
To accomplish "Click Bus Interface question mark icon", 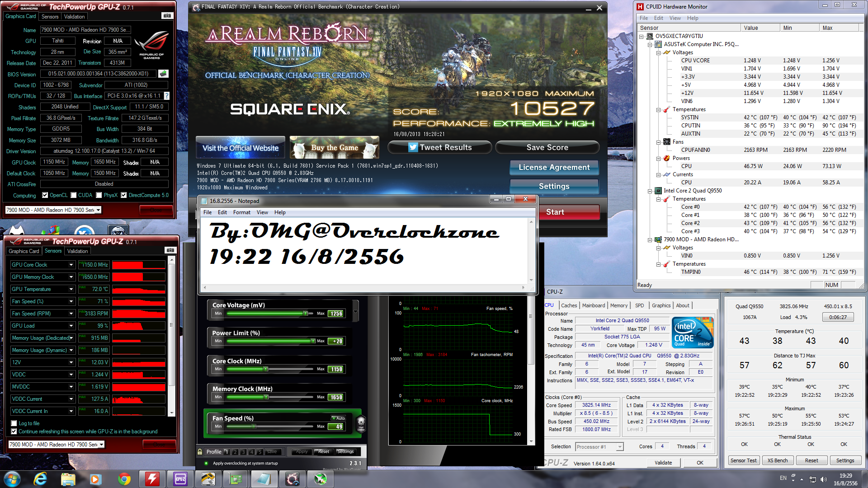I will pyautogui.click(x=167, y=96).
